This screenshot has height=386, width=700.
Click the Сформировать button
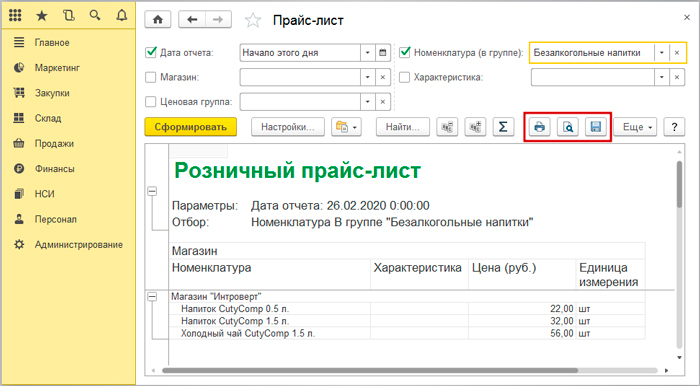pos(191,127)
